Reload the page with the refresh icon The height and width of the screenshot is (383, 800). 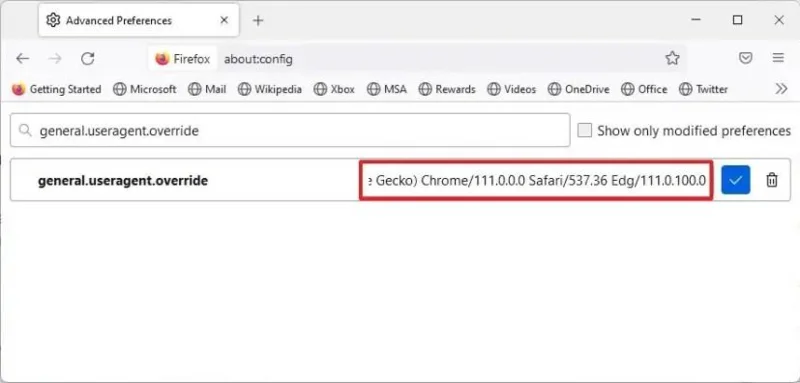[x=88, y=59]
